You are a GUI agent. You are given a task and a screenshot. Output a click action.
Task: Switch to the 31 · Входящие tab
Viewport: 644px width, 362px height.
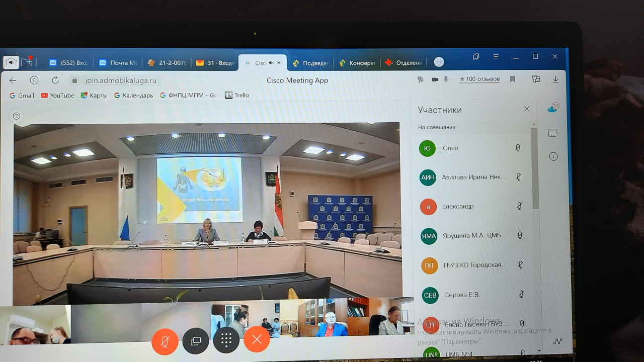coord(215,63)
